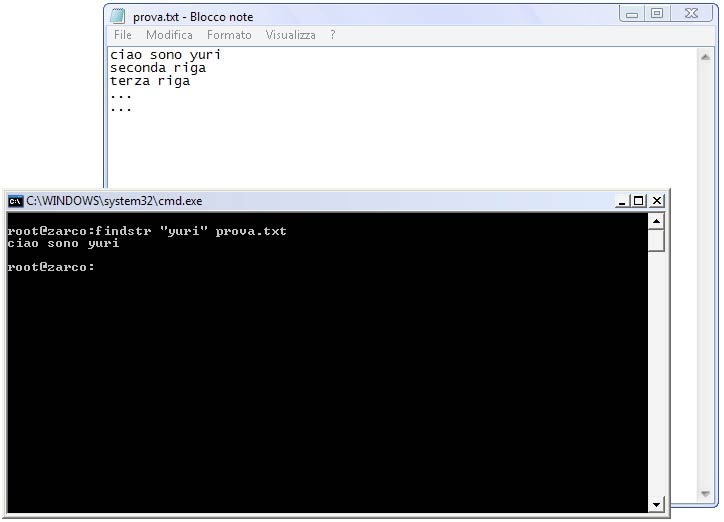The width and height of the screenshot is (724, 522).
Task: Open the Formato menu in Blocco note
Action: click(229, 35)
